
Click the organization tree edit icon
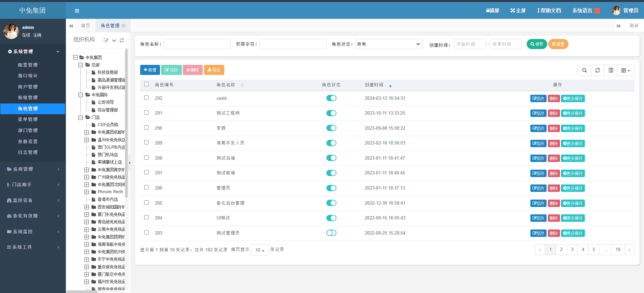(x=106, y=40)
